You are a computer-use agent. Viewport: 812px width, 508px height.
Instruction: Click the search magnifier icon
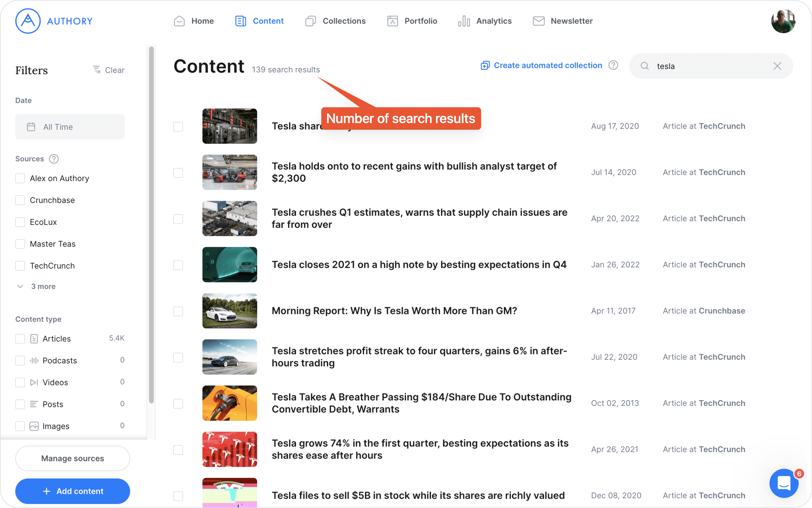tap(645, 66)
